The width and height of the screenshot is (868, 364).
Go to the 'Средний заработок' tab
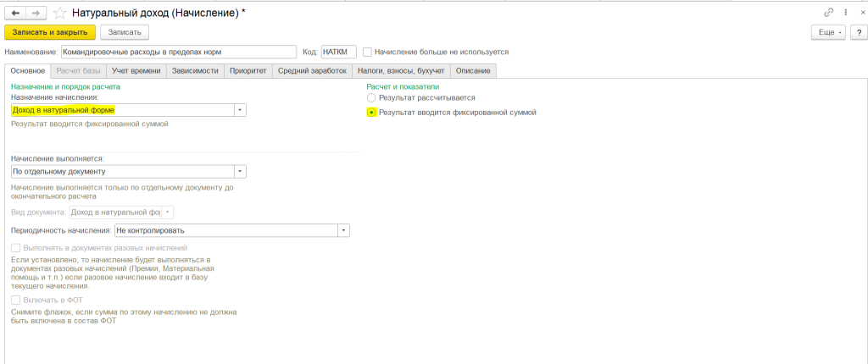313,71
